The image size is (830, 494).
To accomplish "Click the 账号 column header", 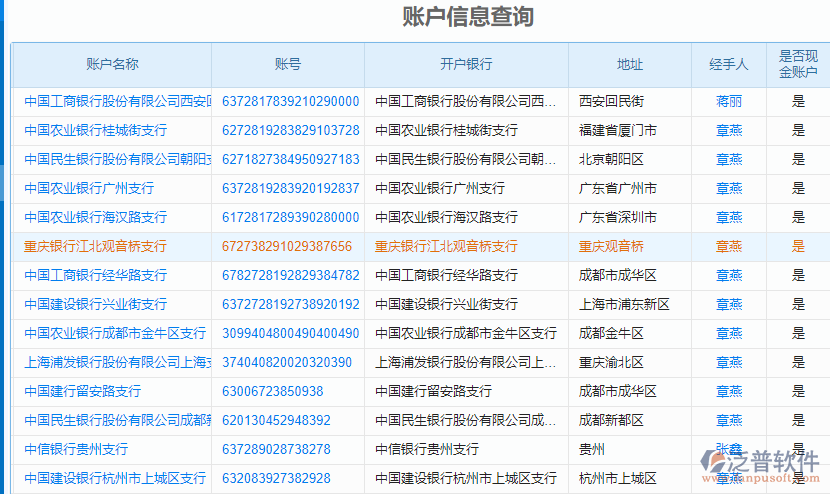I will [x=288, y=65].
